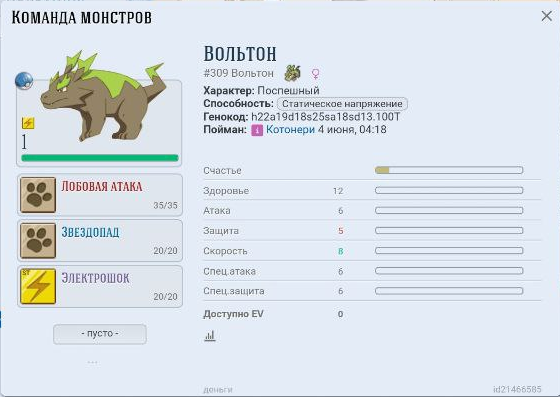Click the '#309 Вольтон' species label
Screen dimensions: 560x397
tap(239, 73)
